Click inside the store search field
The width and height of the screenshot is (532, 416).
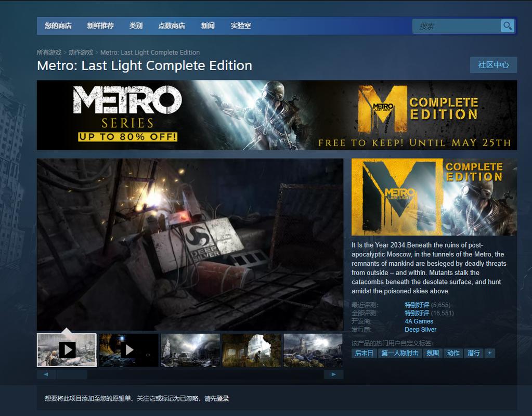click(457, 26)
